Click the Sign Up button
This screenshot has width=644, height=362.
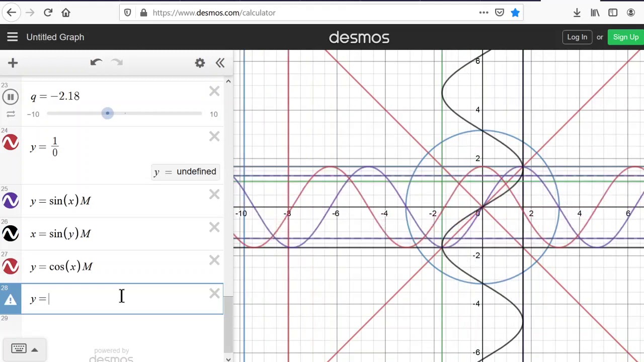(626, 37)
